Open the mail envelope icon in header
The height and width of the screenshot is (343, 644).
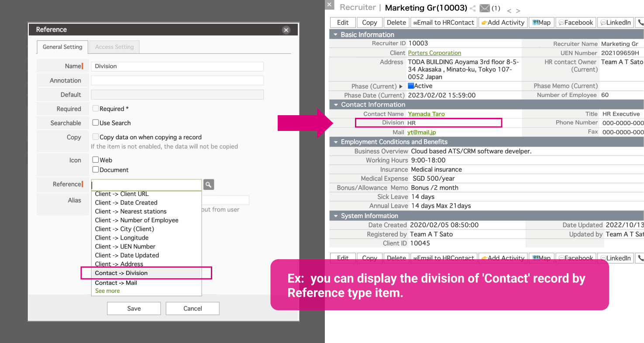click(x=484, y=8)
